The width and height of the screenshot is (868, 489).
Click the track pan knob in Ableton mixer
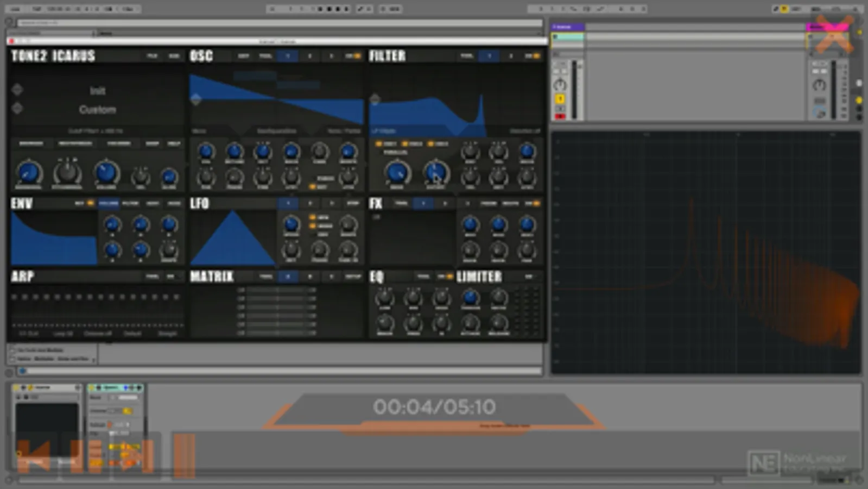(x=560, y=85)
